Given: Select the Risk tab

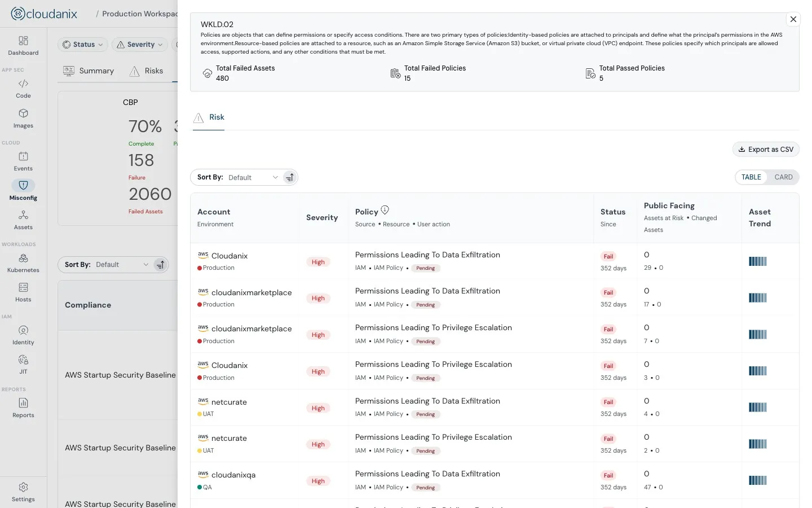Looking at the screenshot, I should 209,117.
